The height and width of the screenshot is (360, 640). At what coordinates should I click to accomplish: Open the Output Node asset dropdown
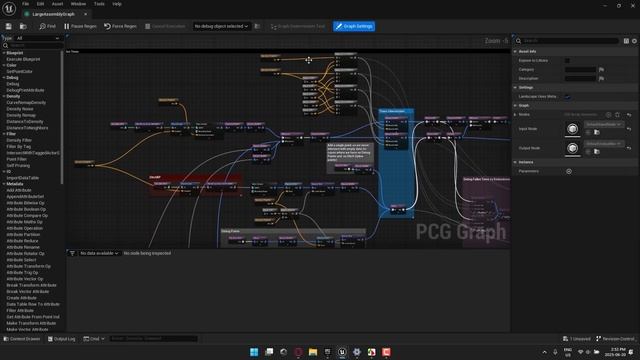coord(604,143)
